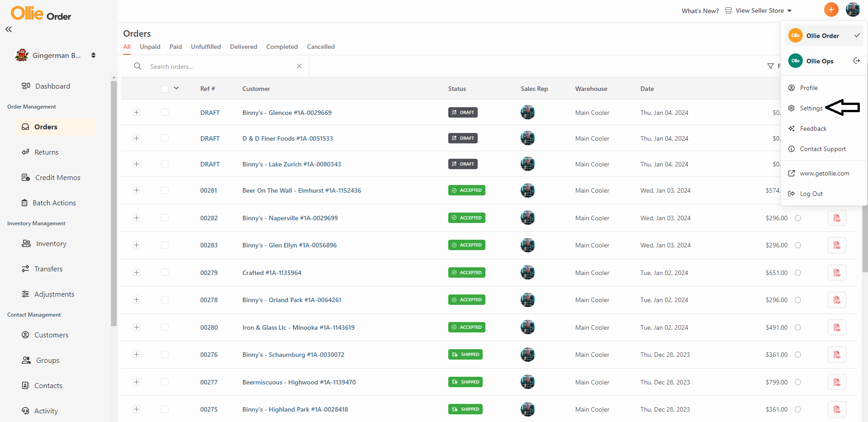Open the filter funnel icon
868x422 pixels.
coord(771,66)
